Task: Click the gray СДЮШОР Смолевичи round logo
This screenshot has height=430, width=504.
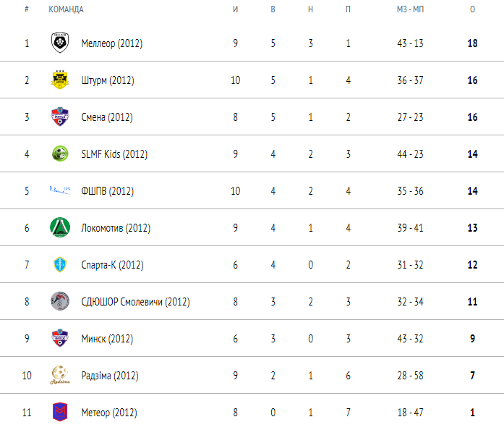Action: 60,301
